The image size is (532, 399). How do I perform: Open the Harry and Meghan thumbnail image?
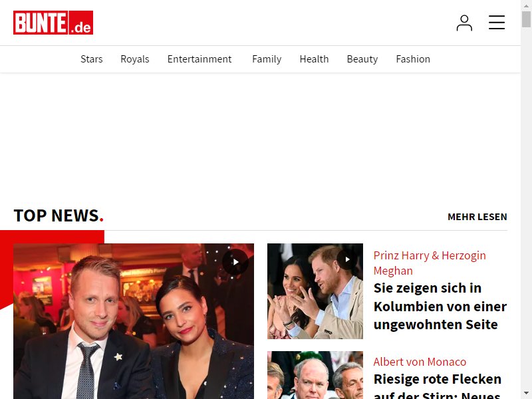click(315, 291)
